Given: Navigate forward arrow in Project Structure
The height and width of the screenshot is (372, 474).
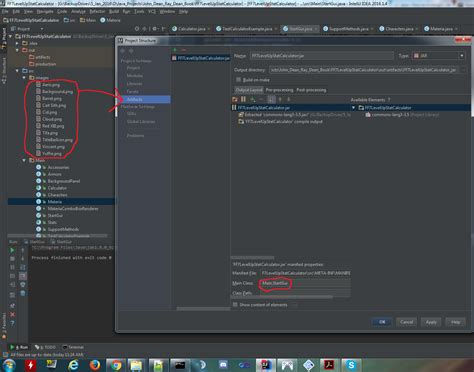Looking at the screenshot, I should (x=131, y=51).
